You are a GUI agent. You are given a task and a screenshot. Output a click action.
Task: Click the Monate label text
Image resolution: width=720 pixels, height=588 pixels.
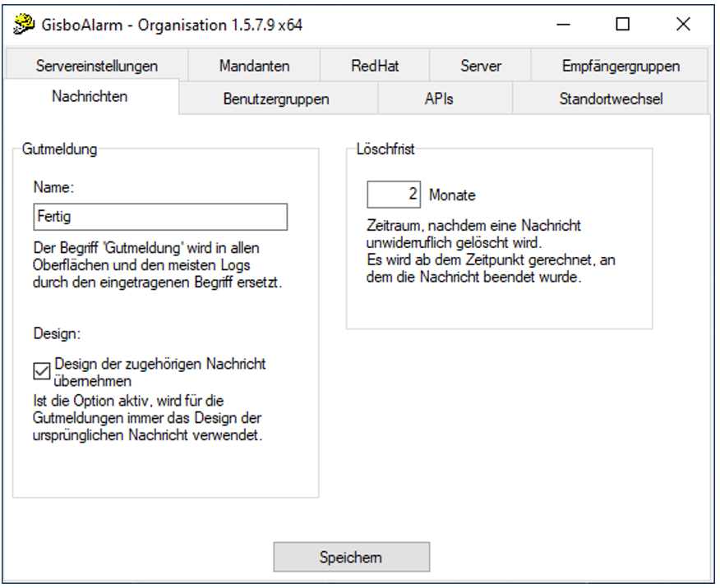click(452, 195)
